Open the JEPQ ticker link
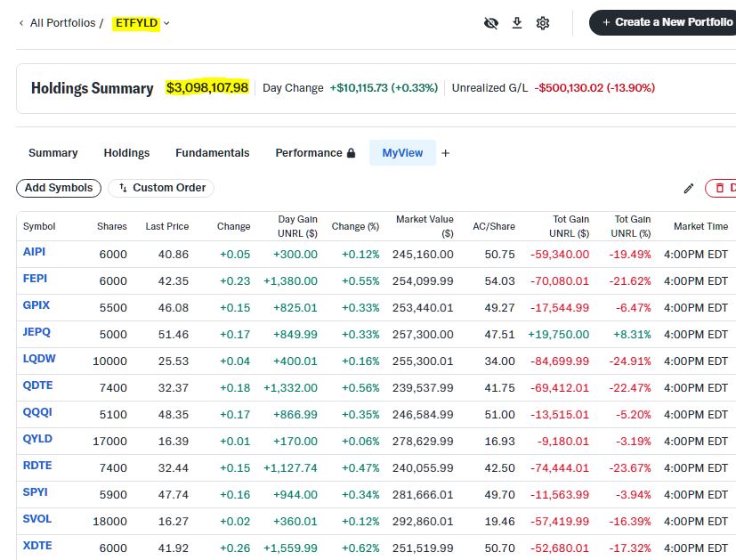Image resolution: width=736 pixels, height=560 pixels. [x=36, y=332]
